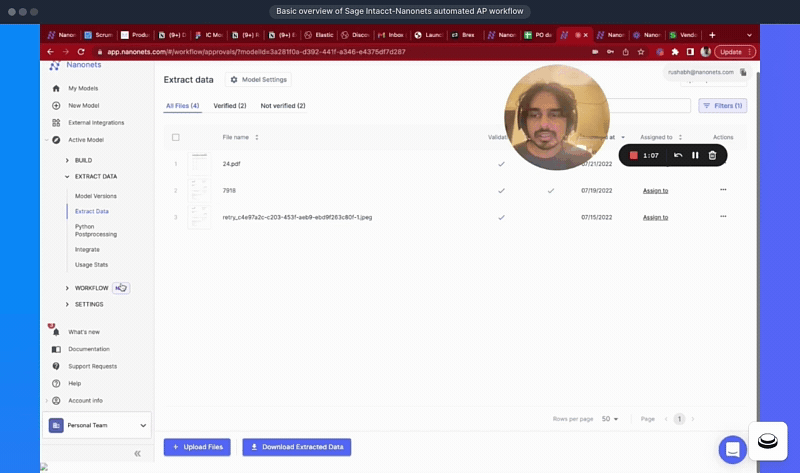The width and height of the screenshot is (800, 473).
Task: Restart recording with the undo arrow icon
Action: (678, 155)
